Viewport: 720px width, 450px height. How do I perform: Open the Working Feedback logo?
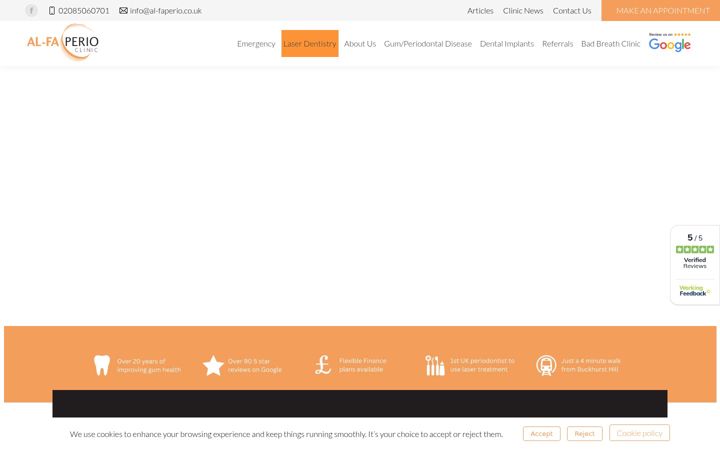(695, 291)
